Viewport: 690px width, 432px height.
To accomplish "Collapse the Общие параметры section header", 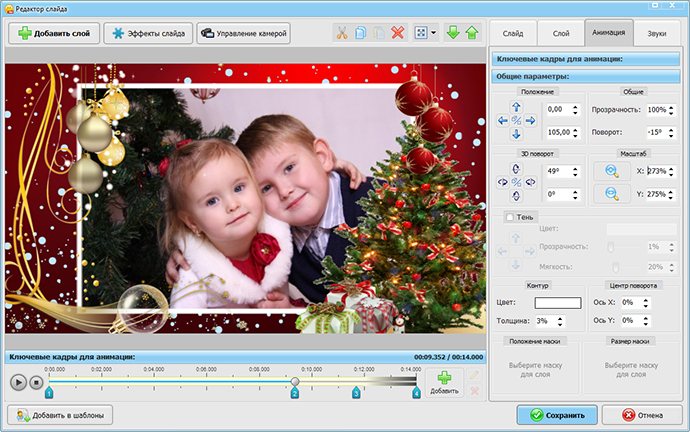I will [x=587, y=76].
